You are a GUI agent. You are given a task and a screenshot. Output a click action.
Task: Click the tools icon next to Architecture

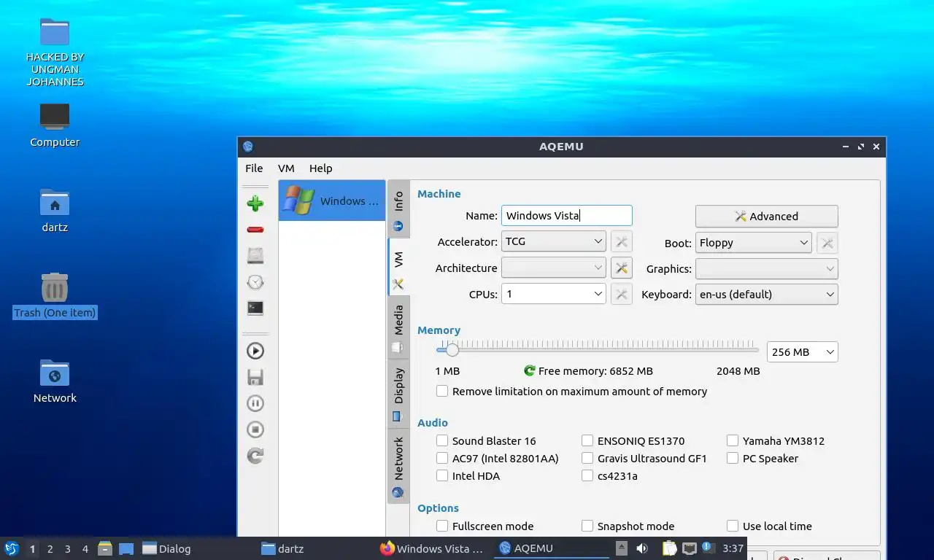click(x=621, y=268)
